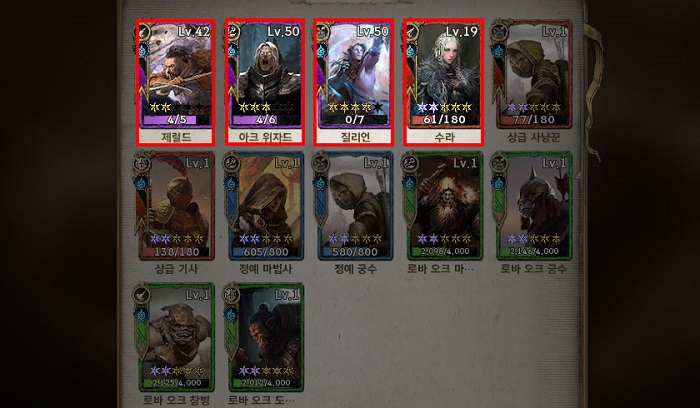
Task: Click class emblem on 수라 card
Action: pos(411,31)
